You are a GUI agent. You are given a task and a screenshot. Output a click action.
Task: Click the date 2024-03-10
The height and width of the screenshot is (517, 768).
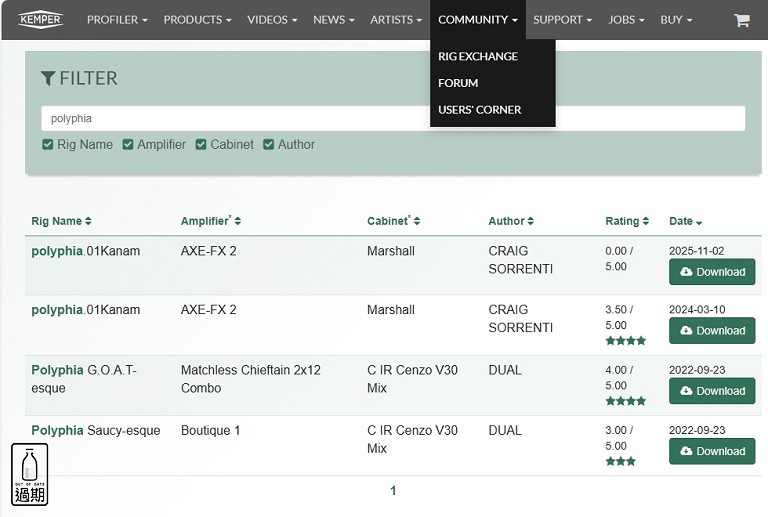pyautogui.click(x=697, y=309)
